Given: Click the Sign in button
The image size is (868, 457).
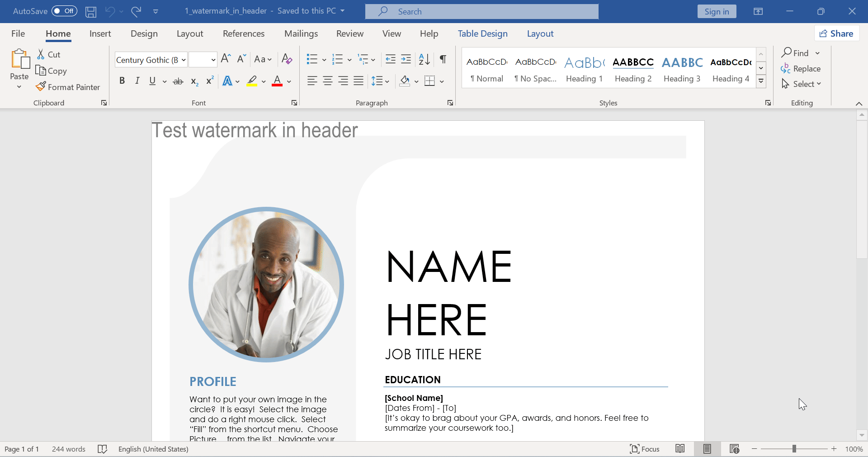Looking at the screenshot, I should pos(717,11).
